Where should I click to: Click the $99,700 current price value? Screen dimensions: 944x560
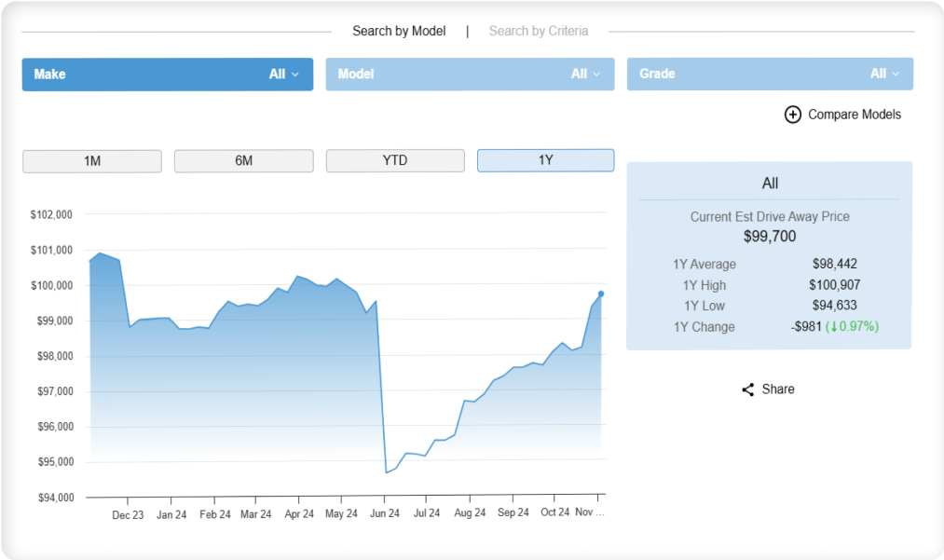(x=770, y=236)
